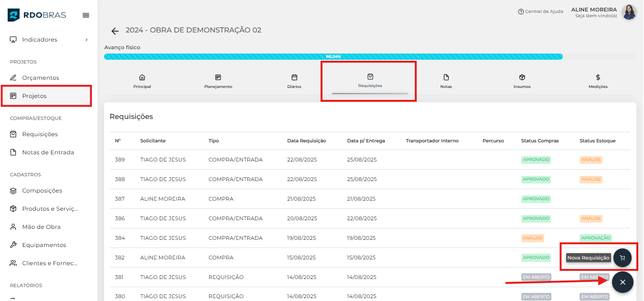644x301 pixels.
Task: Click Aline Moreira's profile avatar
Action: pyautogui.click(x=629, y=12)
